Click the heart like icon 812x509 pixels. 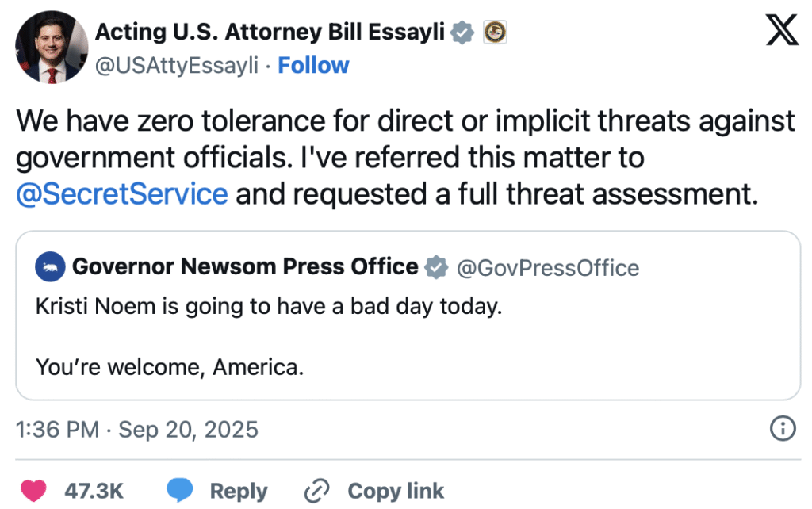[x=33, y=491]
